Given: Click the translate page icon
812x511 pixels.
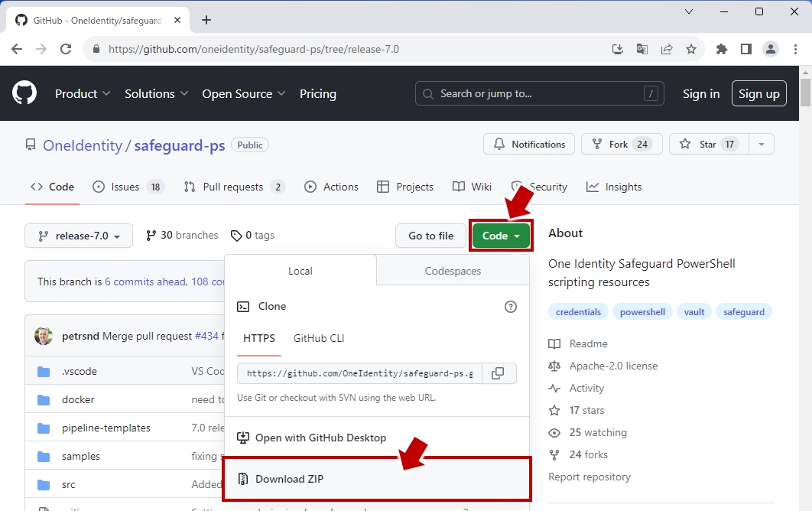Looking at the screenshot, I should coord(642,49).
